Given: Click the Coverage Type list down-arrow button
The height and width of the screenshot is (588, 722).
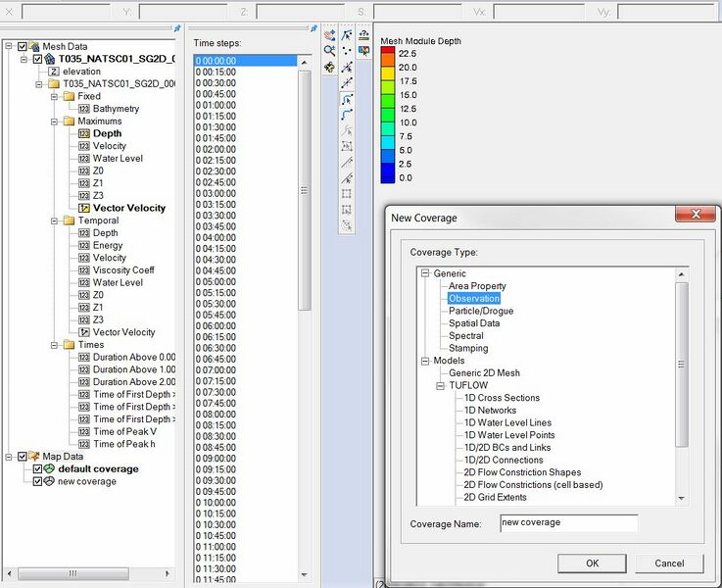Looking at the screenshot, I should click(682, 498).
